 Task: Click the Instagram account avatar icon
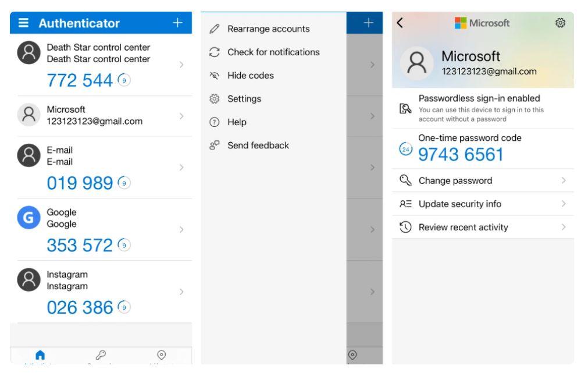click(x=29, y=279)
